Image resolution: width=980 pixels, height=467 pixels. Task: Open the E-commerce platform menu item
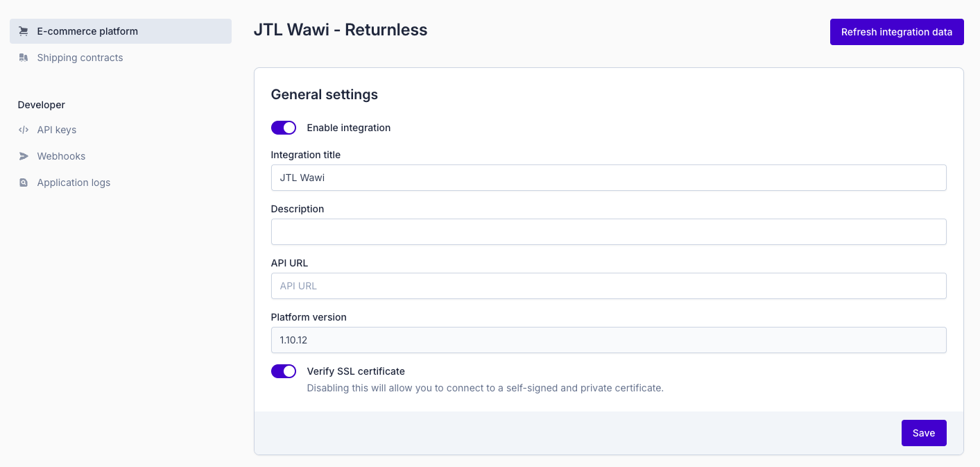click(x=87, y=31)
